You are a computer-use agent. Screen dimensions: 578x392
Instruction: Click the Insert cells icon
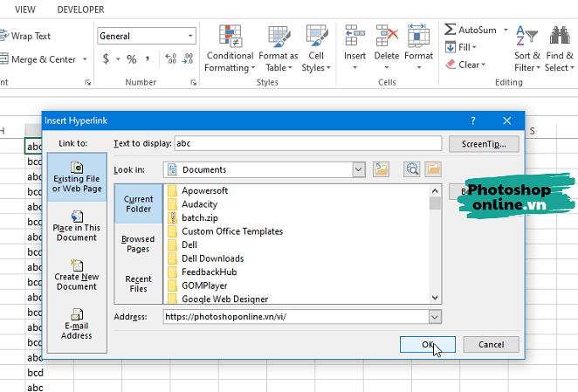pyautogui.click(x=354, y=36)
